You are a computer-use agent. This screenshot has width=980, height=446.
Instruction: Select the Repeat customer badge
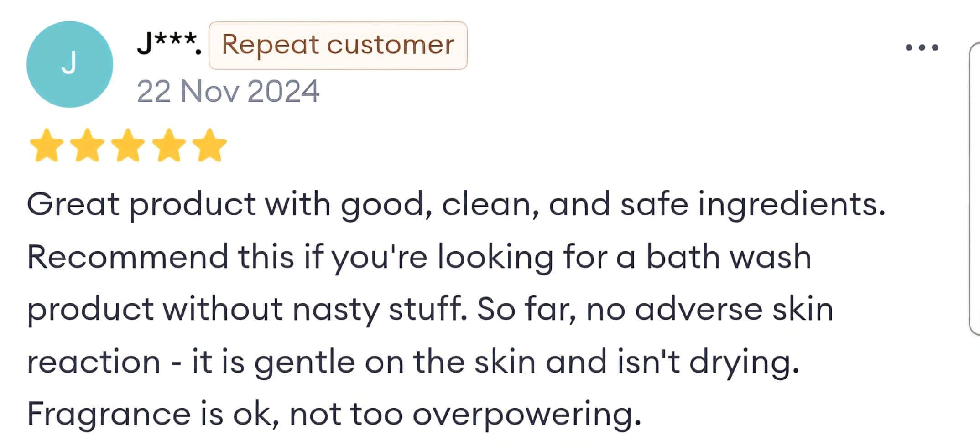click(338, 46)
